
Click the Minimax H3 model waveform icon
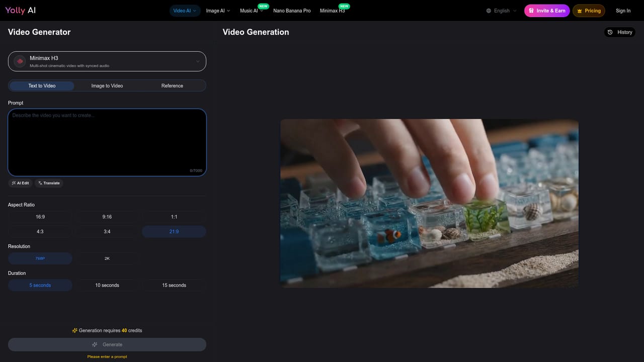click(20, 61)
